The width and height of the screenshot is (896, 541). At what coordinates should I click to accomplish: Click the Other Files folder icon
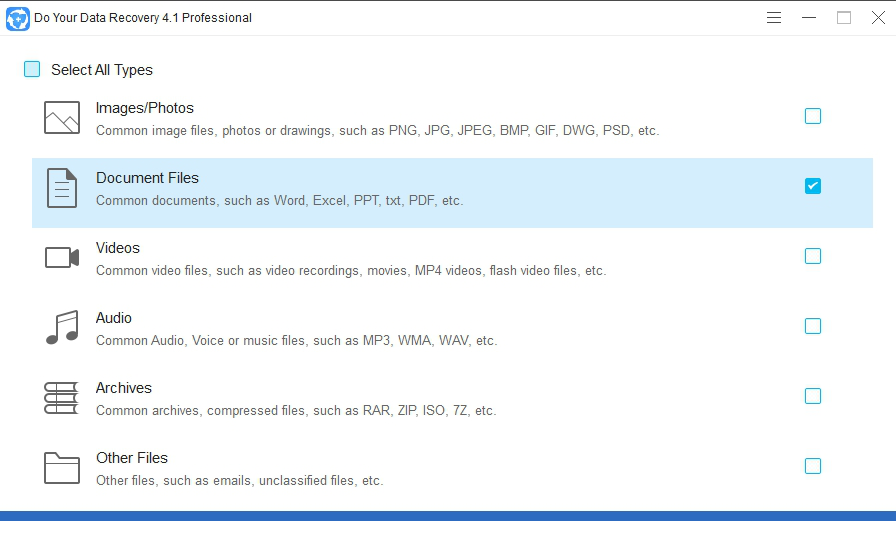coord(62,468)
